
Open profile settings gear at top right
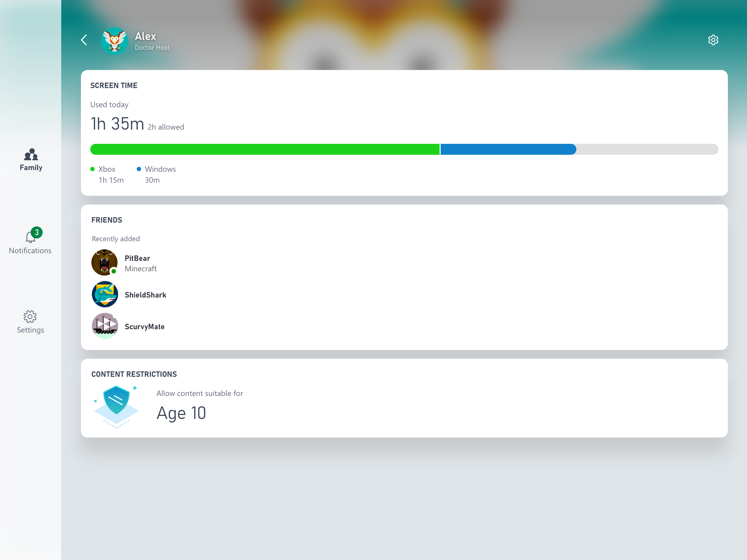[713, 40]
